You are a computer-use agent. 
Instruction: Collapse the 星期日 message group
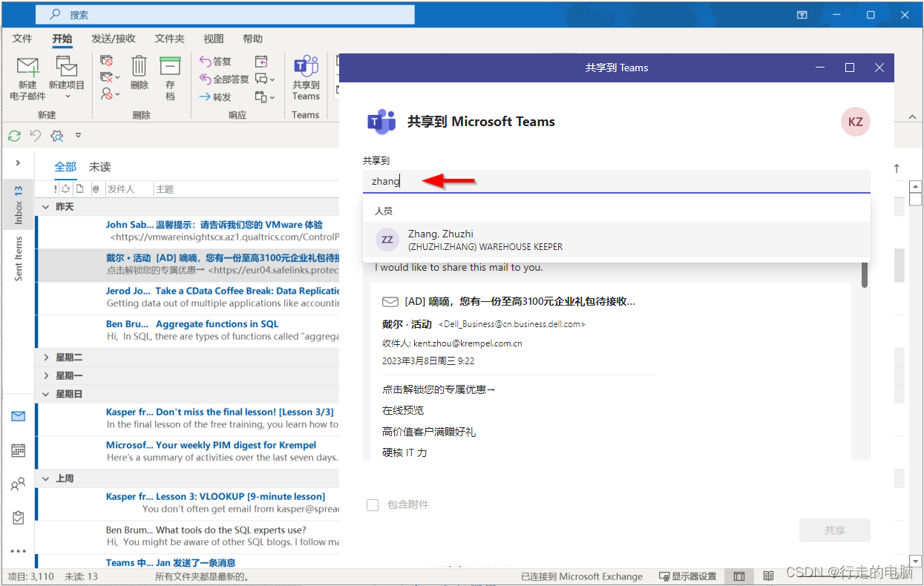point(45,395)
